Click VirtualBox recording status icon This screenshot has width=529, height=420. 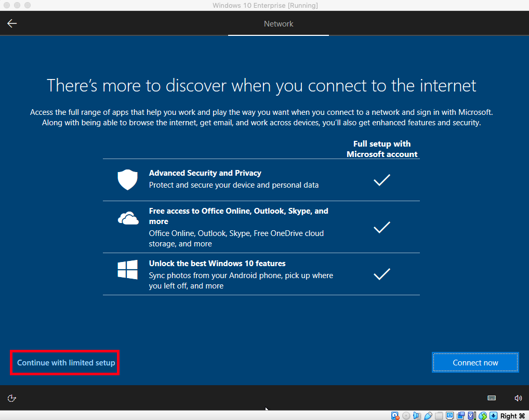(x=460, y=416)
